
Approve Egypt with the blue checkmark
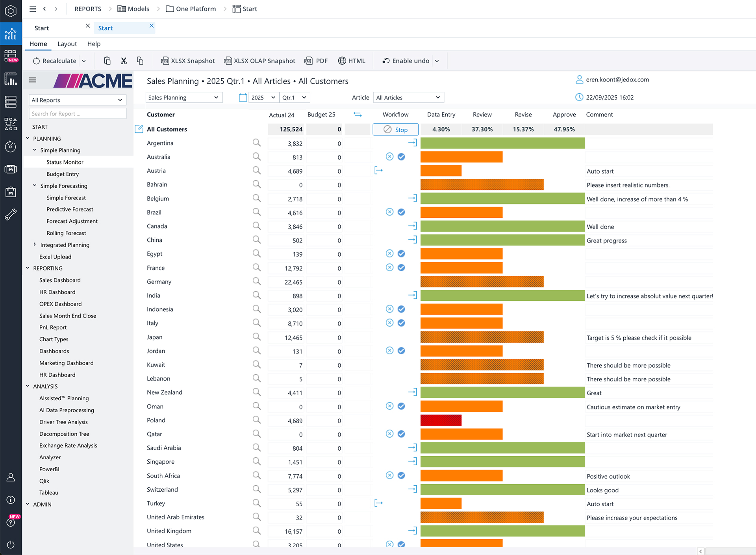(x=401, y=254)
